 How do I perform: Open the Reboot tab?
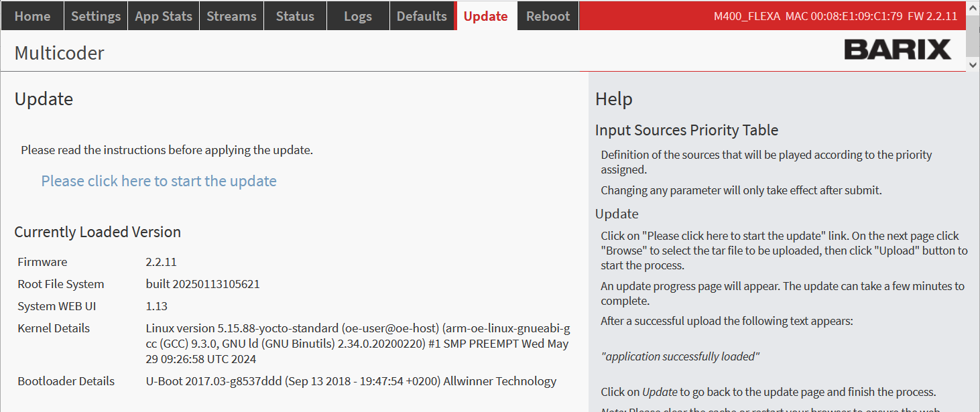coord(548,16)
